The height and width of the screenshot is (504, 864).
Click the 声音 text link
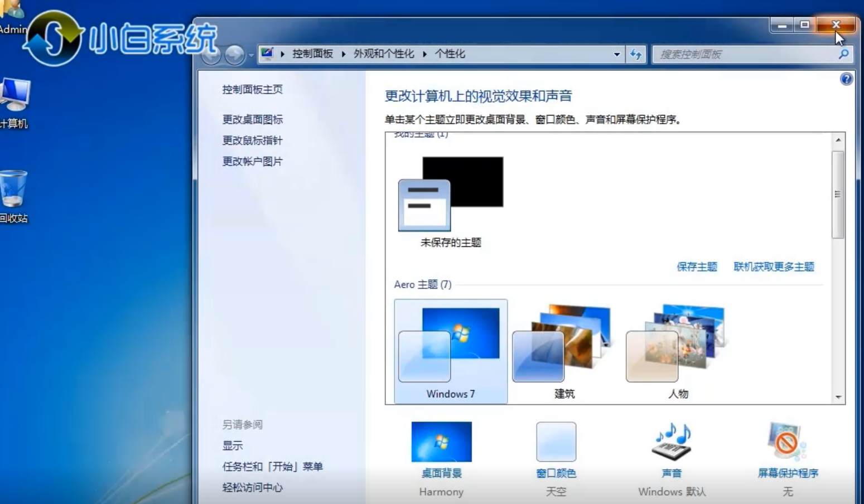(672, 473)
